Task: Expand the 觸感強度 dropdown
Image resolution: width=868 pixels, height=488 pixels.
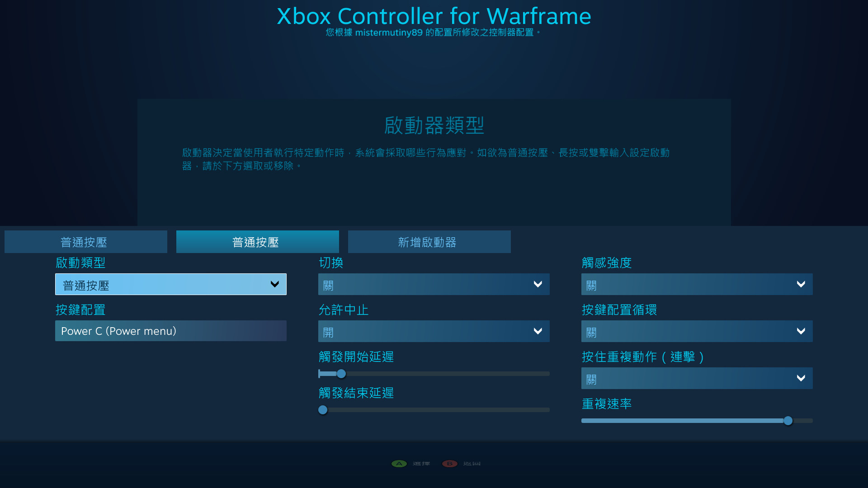Action: pos(696,284)
